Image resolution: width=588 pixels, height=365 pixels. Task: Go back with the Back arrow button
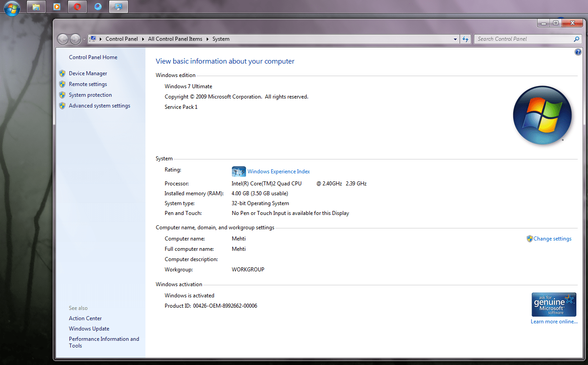(x=63, y=39)
